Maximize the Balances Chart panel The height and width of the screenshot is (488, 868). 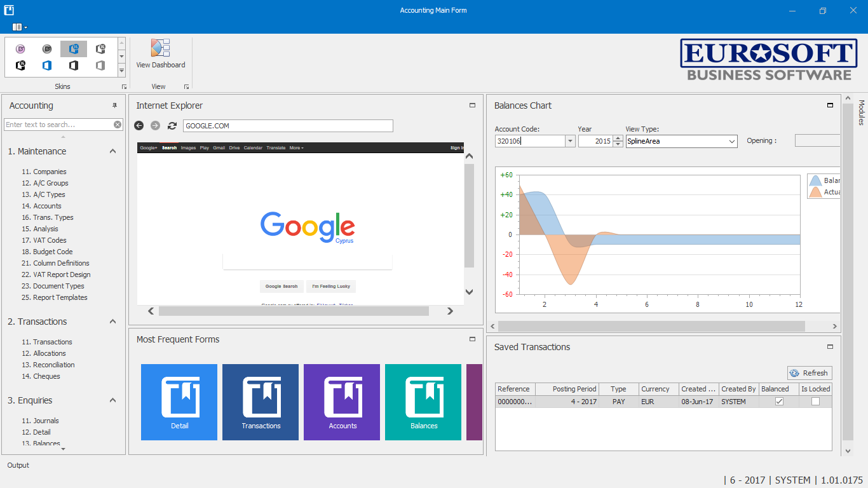830,105
